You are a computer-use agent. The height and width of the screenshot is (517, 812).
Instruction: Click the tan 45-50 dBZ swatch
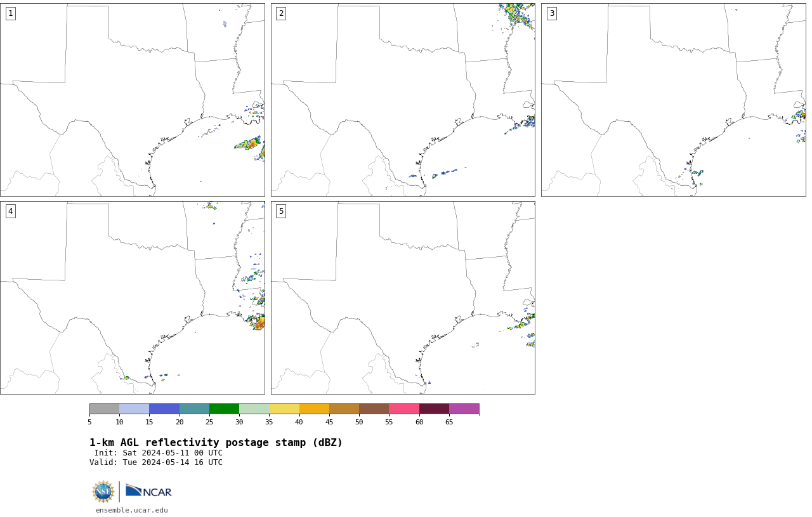click(x=344, y=409)
